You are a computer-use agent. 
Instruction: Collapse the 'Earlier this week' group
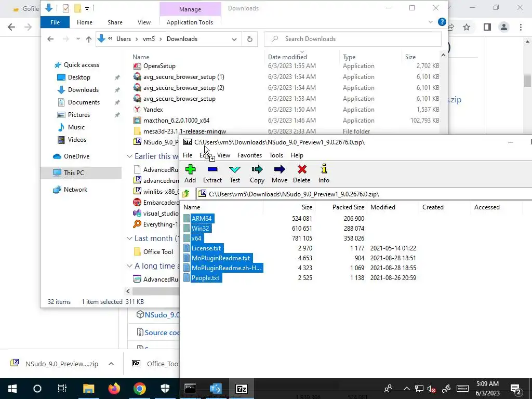129,156
